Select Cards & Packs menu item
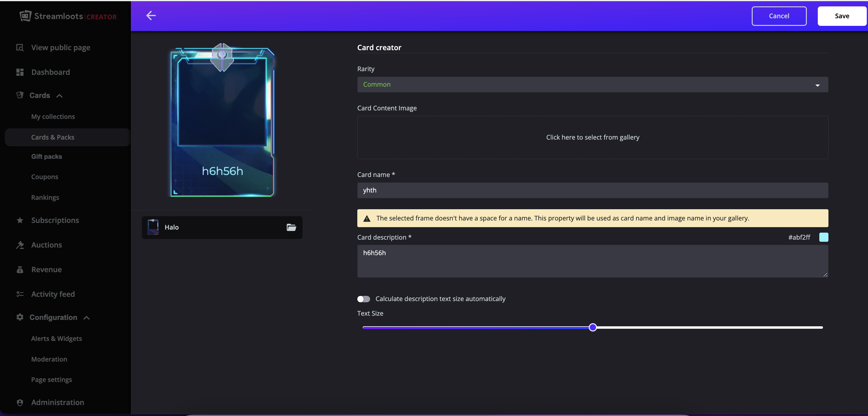Viewport: 868px width, 416px height. click(x=67, y=137)
